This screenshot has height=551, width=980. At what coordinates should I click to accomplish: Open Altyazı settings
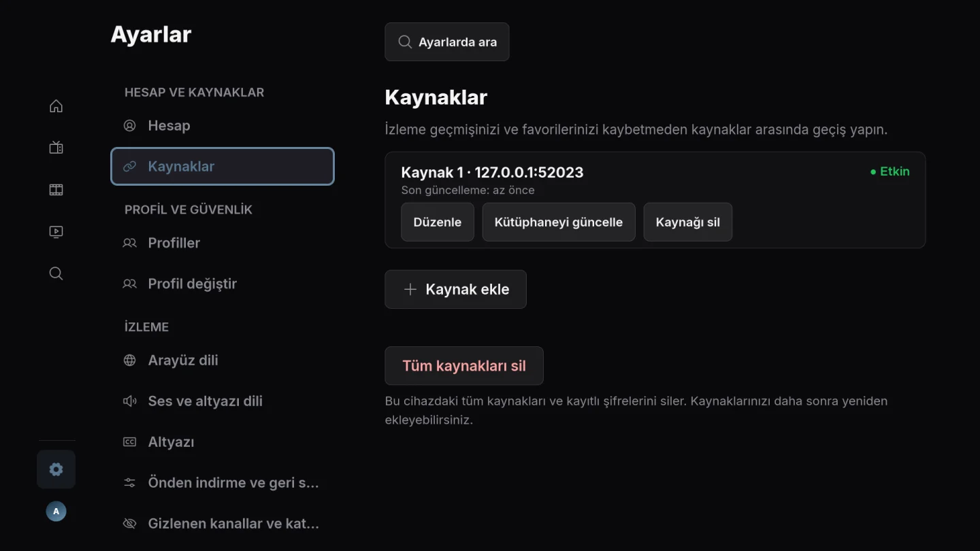click(x=223, y=442)
